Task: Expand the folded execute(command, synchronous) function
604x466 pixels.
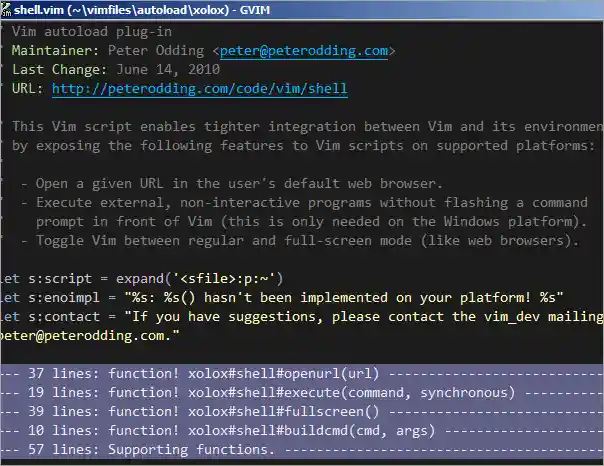Action: tap(302, 392)
